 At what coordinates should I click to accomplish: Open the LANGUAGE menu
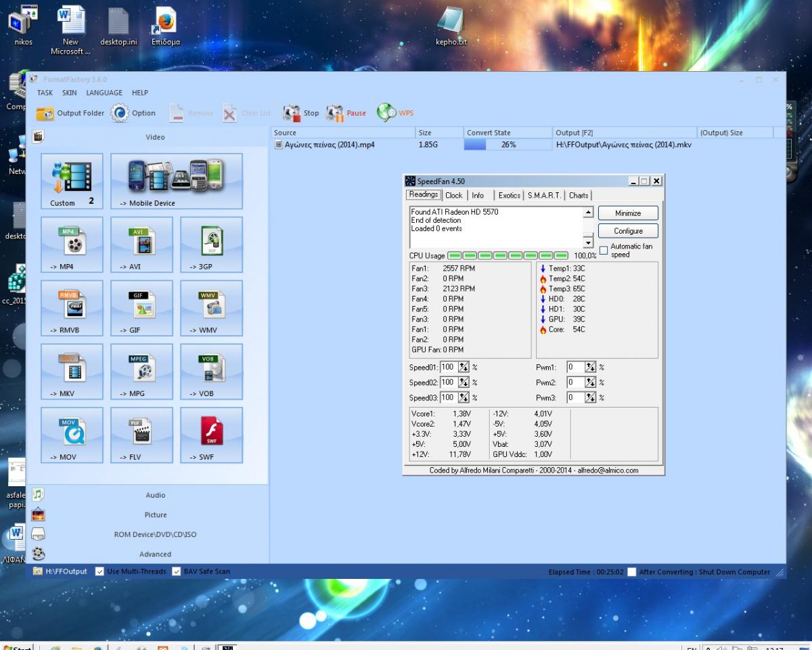click(x=104, y=93)
